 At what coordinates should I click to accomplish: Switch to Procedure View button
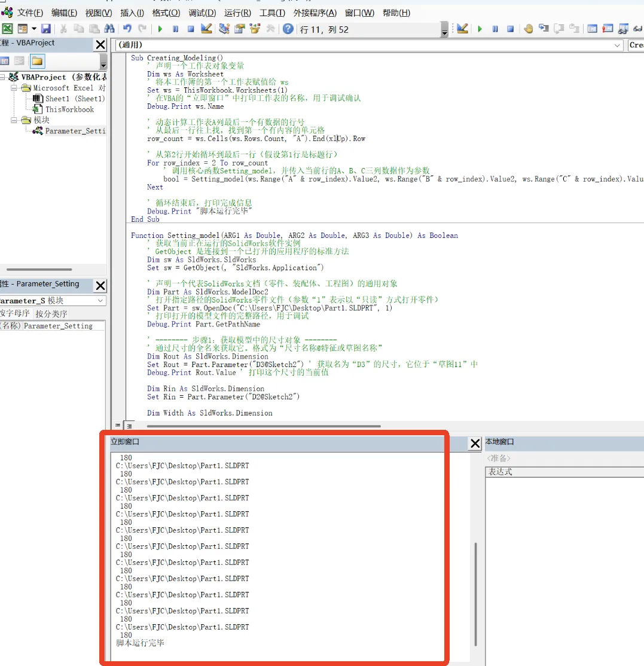point(118,426)
